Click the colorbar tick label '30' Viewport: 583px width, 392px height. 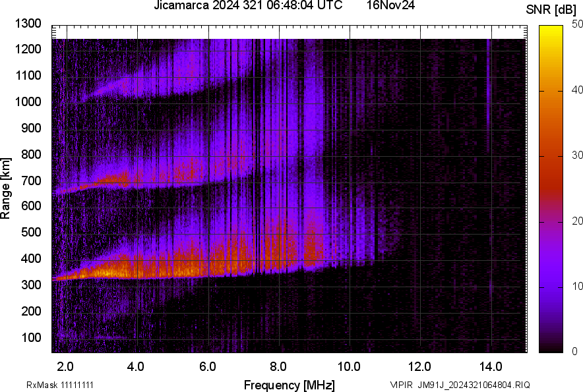578,155
